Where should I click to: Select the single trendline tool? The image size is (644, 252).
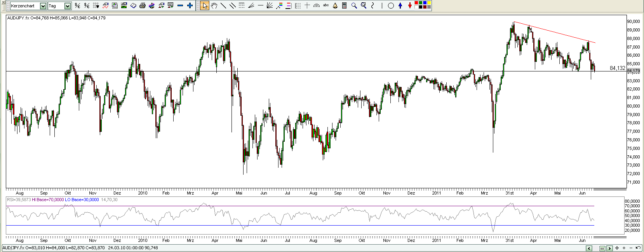pyautogui.click(x=223, y=5)
